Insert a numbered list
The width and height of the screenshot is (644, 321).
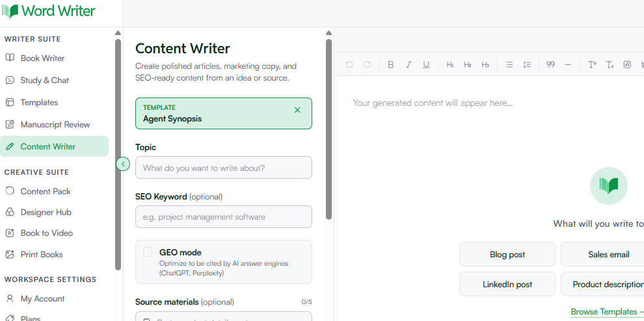[x=527, y=64]
